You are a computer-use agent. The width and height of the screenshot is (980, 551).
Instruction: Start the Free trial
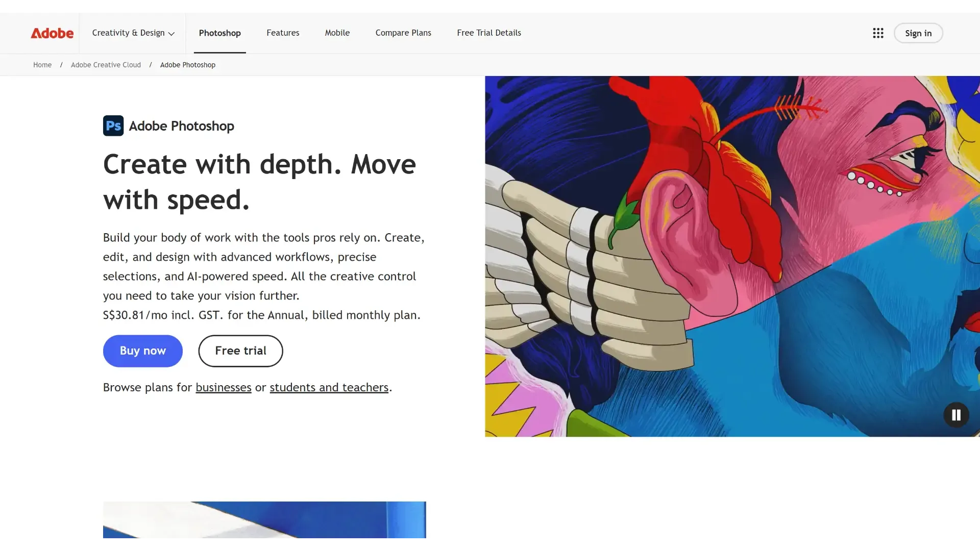[240, 351]
